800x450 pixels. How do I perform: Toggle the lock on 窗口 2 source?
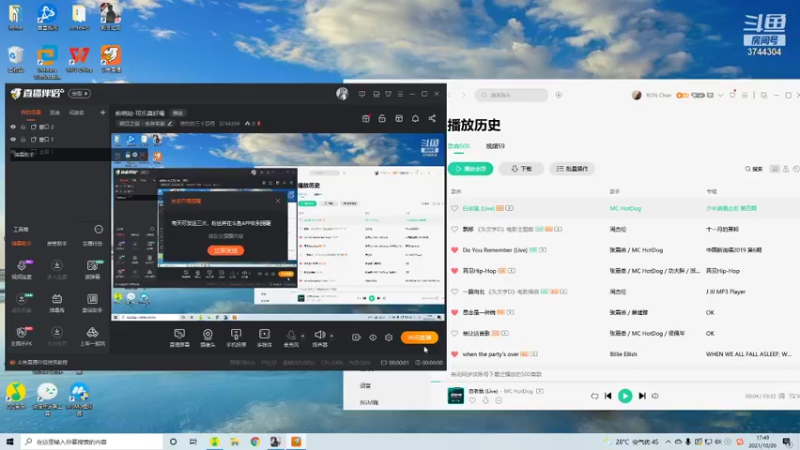(x=23, y=127)
